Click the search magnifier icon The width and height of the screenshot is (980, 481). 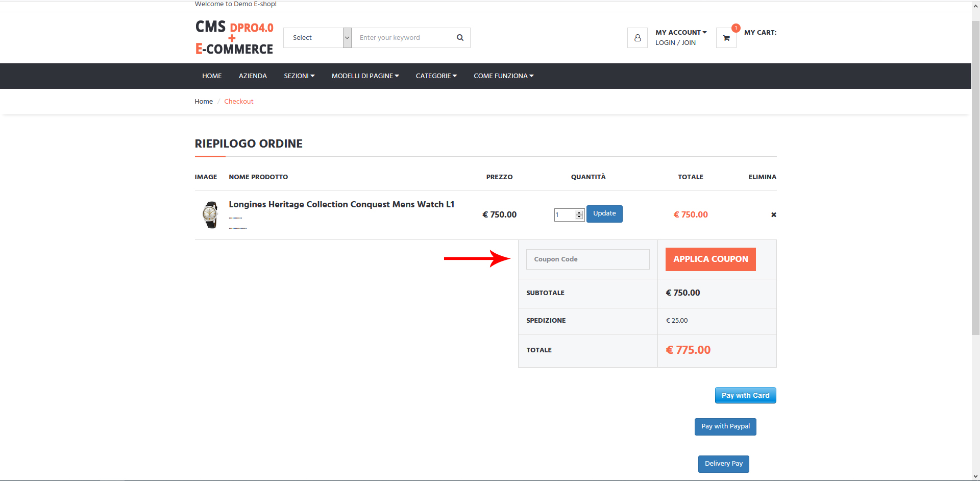pos(460,38)
